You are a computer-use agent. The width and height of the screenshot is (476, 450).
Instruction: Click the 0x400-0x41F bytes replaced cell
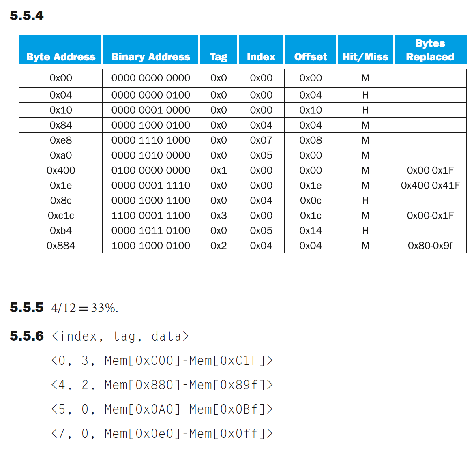tap(430, 185)
